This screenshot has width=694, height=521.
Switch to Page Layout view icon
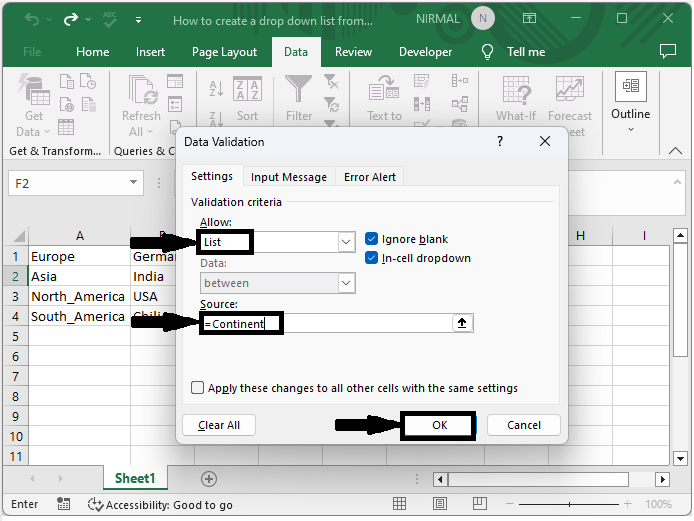tap(440, 504)
